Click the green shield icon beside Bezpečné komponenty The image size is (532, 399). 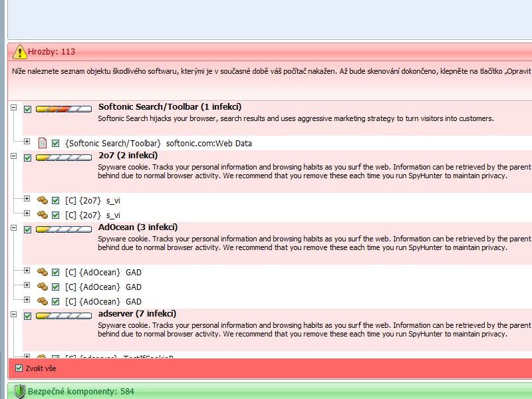[20, 392]
